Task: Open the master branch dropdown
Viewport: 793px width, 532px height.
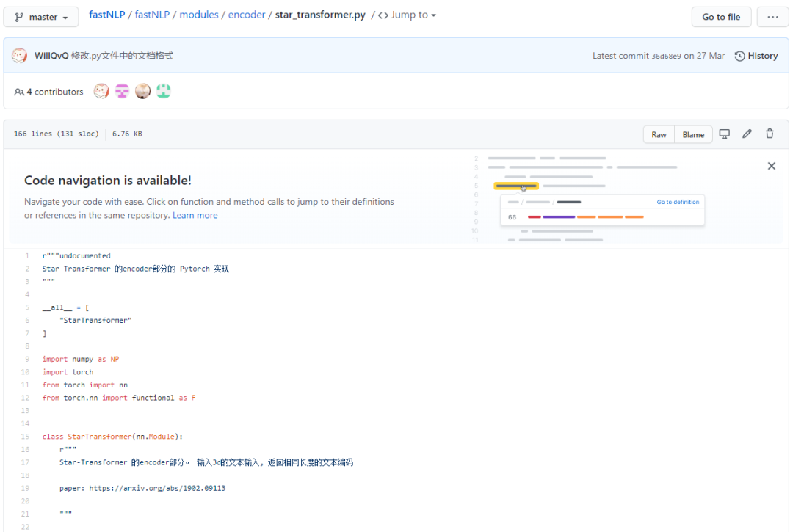Action: [x=41, y=17]
